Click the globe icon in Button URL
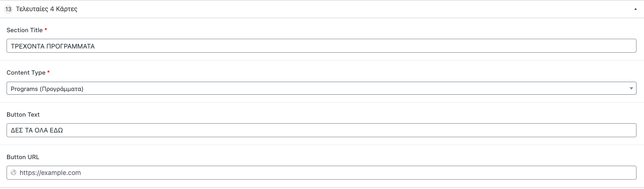 coord(14,173)
